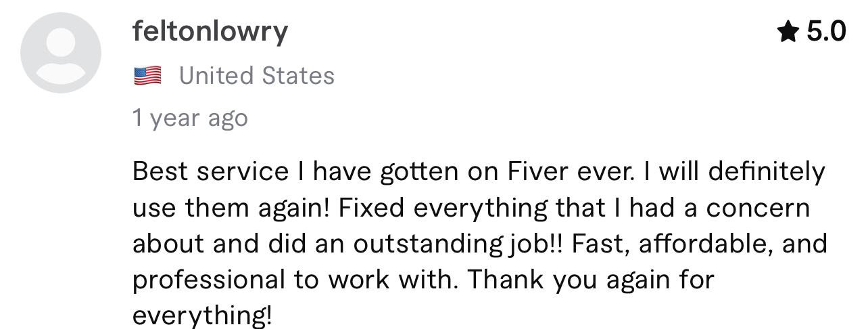Click 'Fast, affordable, and' in the review

click(x=700, y=244)
